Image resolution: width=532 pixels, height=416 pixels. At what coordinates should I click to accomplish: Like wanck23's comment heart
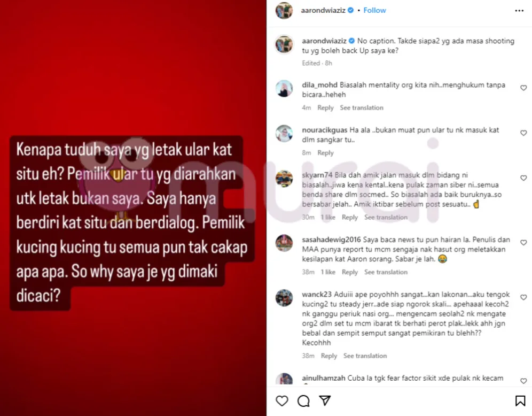[523, 297]
